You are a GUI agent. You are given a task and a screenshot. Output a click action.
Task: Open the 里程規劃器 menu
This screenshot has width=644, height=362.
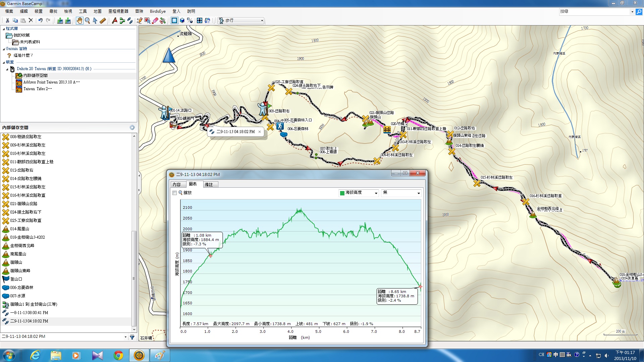pyautogui.click(x=118, y=11)
